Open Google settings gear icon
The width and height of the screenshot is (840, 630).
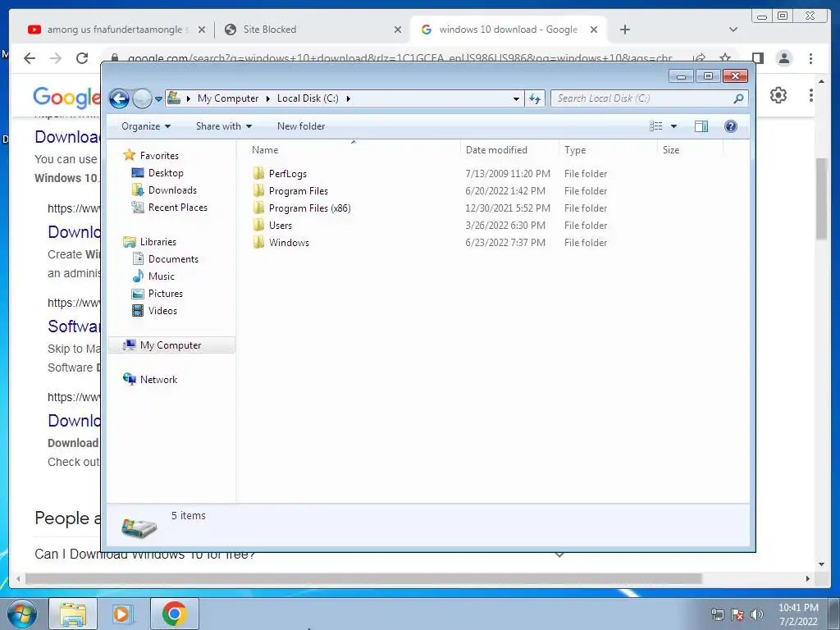pos(778,95)
